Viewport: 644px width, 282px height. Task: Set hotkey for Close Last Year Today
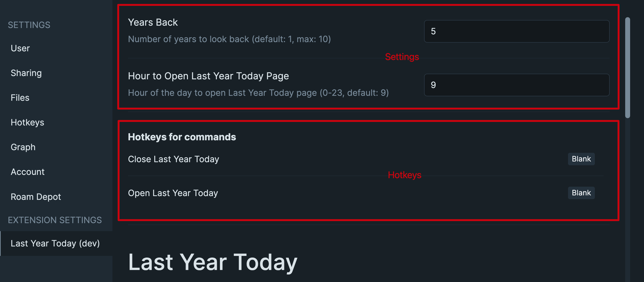coord(581,159)
